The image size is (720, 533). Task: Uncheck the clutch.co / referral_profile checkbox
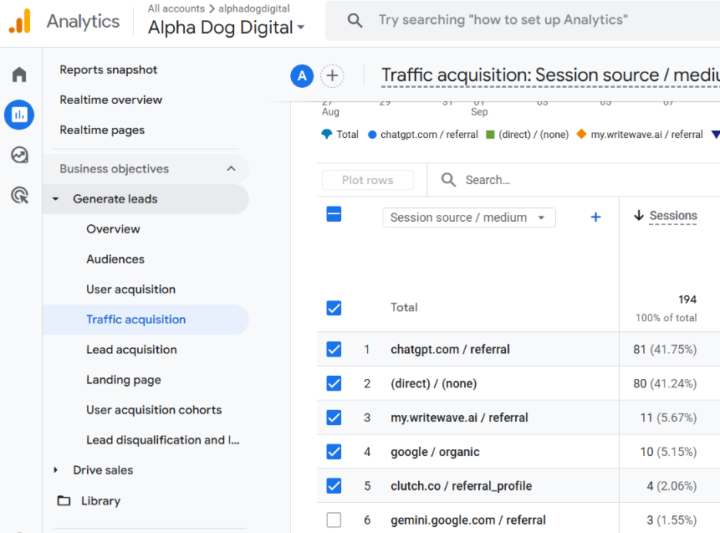(334, 486)
